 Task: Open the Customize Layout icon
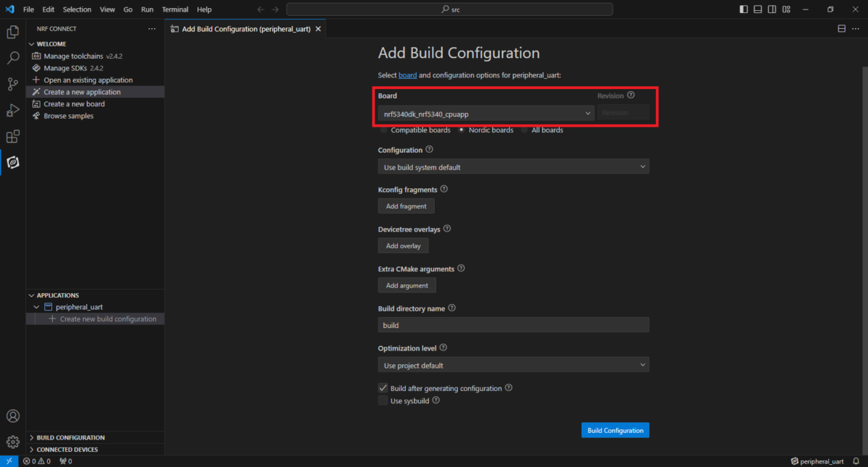click(x=786, y=9)
